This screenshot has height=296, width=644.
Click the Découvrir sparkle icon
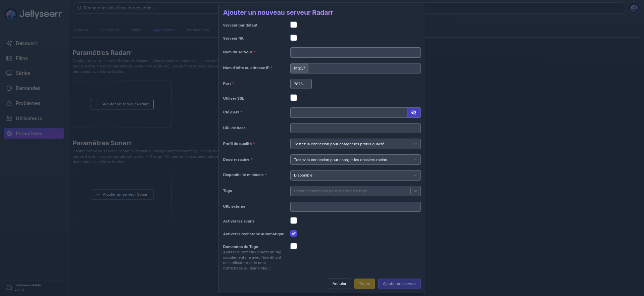(x=9, y=43)
